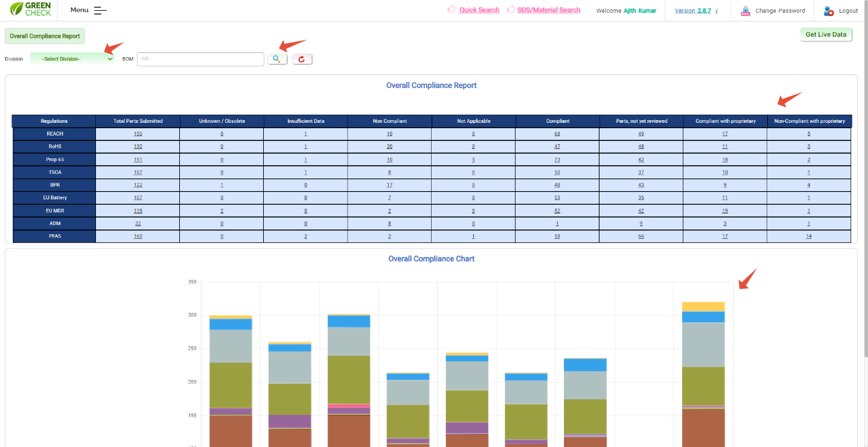Open PFAS Insufficient Data value 2
Image resolution: width=868 pixels, height=447 pixels.
pos(305,236)
